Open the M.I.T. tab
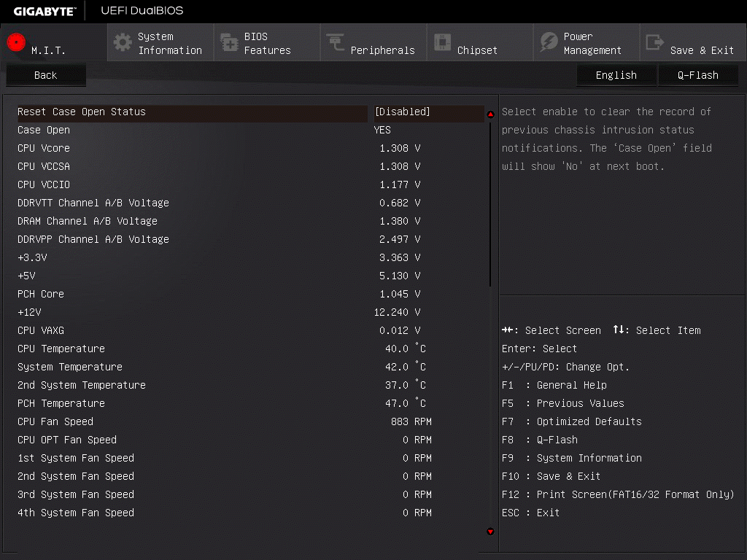Screen dimensions: 747x560 pos(54,43)
